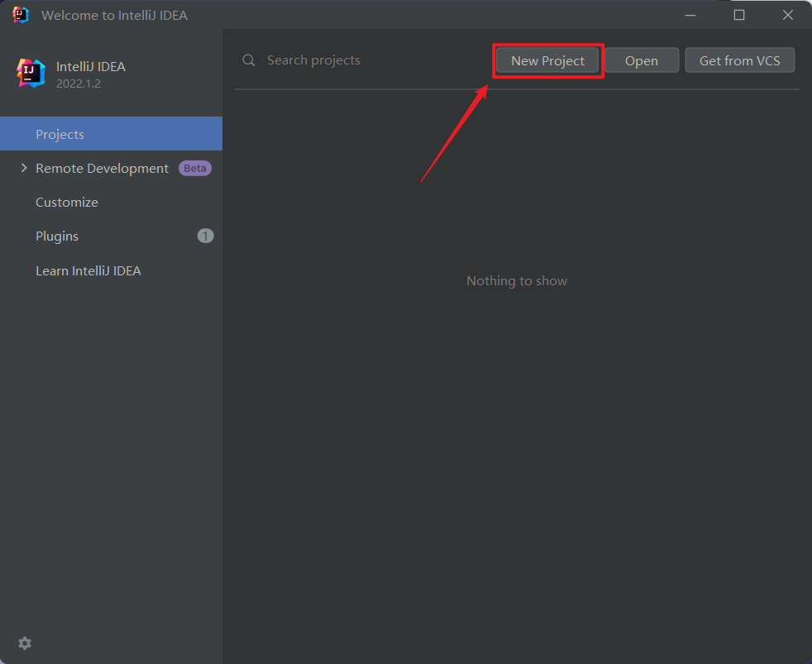Image resolution: width=812 pixels, height=664 pixels.
Task: Close the Welcome to IntelliJ IDEA window
Action: click(788, 15)
